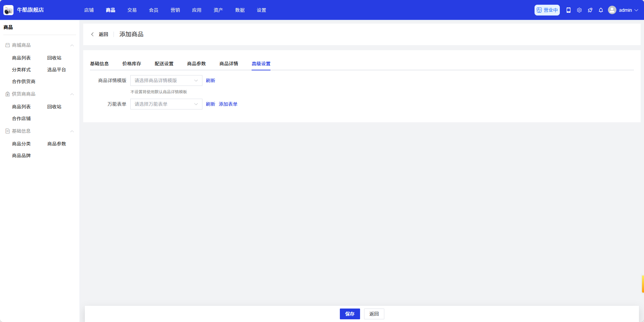Click the admin user avatar
Image resolution: width=644 pixels, height=322 pixels.
612,10
